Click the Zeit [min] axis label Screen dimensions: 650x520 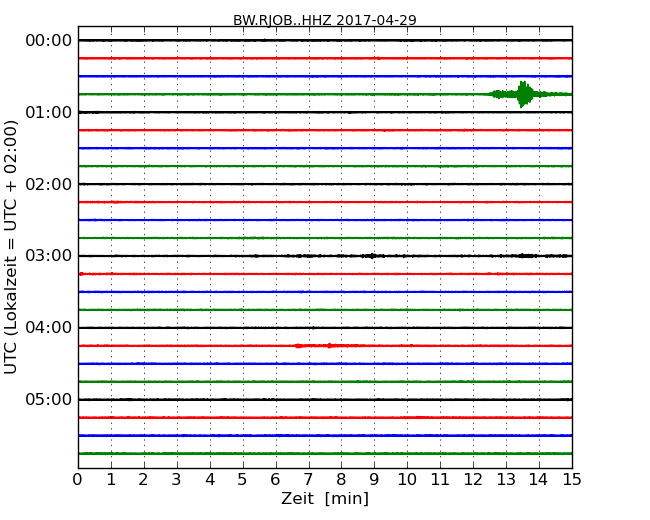point(325,498)
